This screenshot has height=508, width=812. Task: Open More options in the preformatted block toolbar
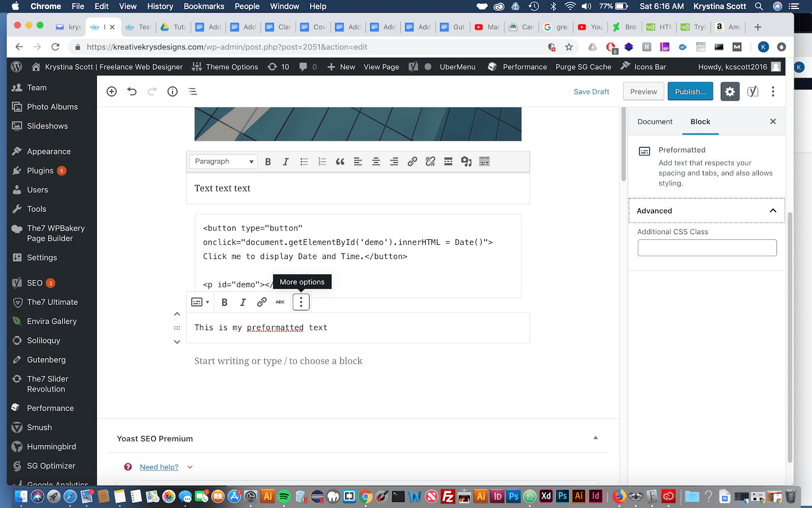point(301,302)
